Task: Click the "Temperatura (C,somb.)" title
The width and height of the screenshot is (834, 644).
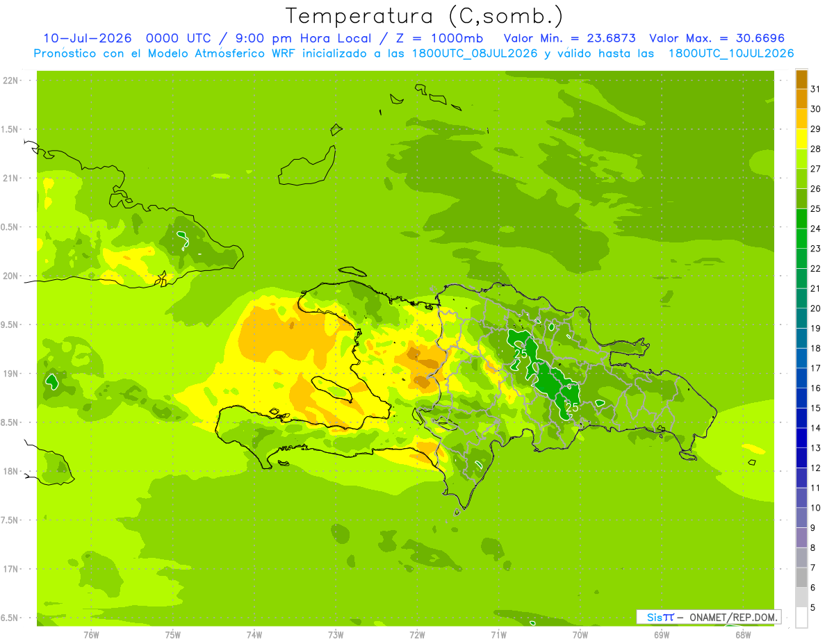Action: [x=425, y=15]
